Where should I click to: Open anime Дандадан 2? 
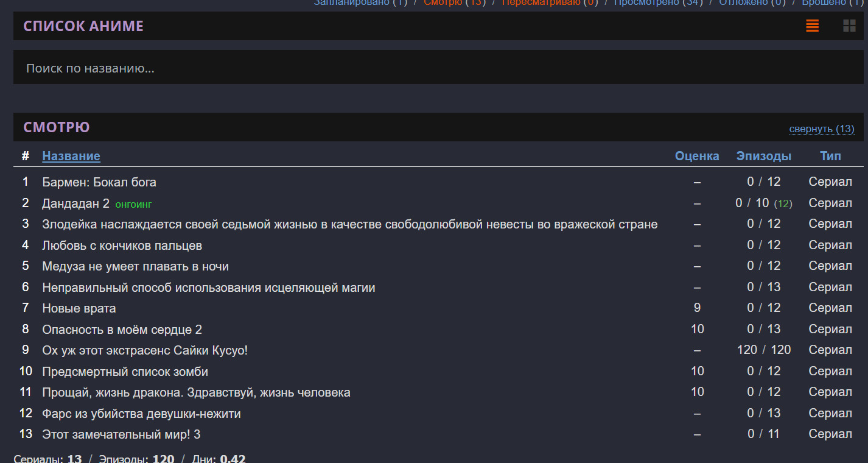pyautogui.click(x=75, y=203)
